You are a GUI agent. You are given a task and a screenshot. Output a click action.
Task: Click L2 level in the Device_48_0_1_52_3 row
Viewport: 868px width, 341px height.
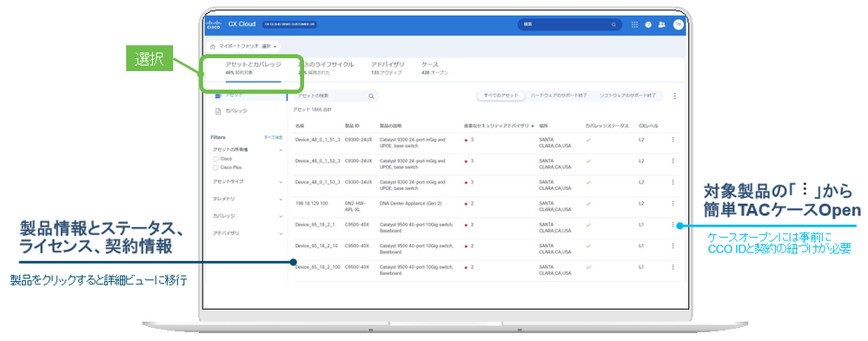641,161
